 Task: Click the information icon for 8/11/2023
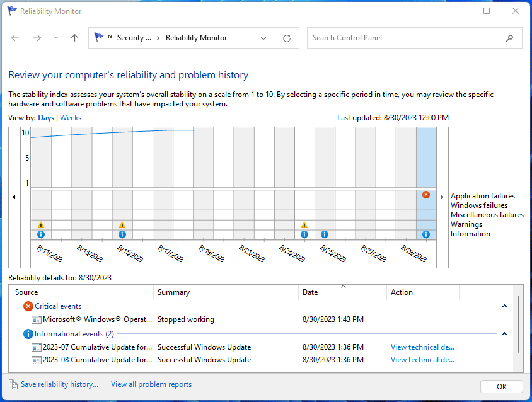tap(41, 234)
